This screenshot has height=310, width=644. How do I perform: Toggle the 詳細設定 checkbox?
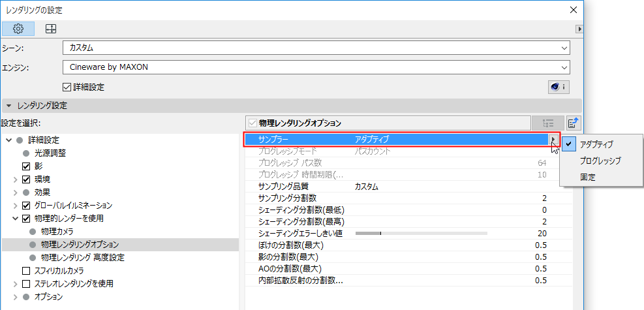(66, 87)
